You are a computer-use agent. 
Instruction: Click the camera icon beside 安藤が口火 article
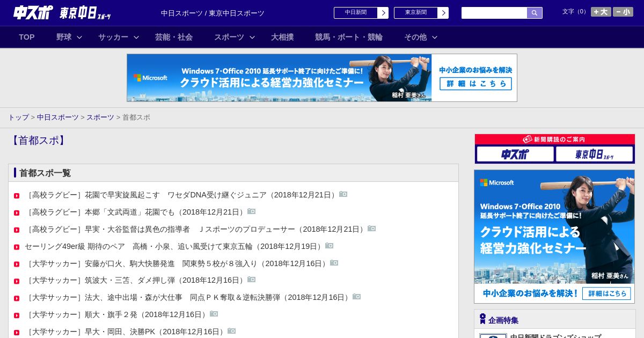pos(334,263)
